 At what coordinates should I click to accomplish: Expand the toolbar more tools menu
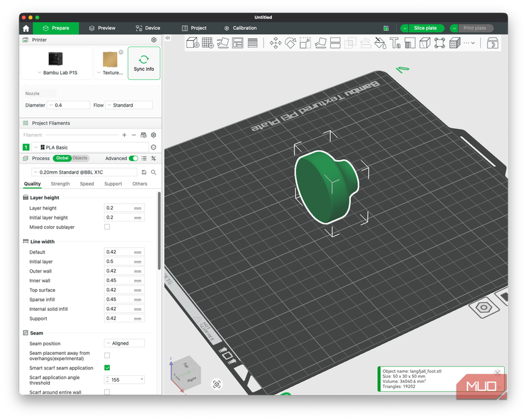[x=470, y=43]
